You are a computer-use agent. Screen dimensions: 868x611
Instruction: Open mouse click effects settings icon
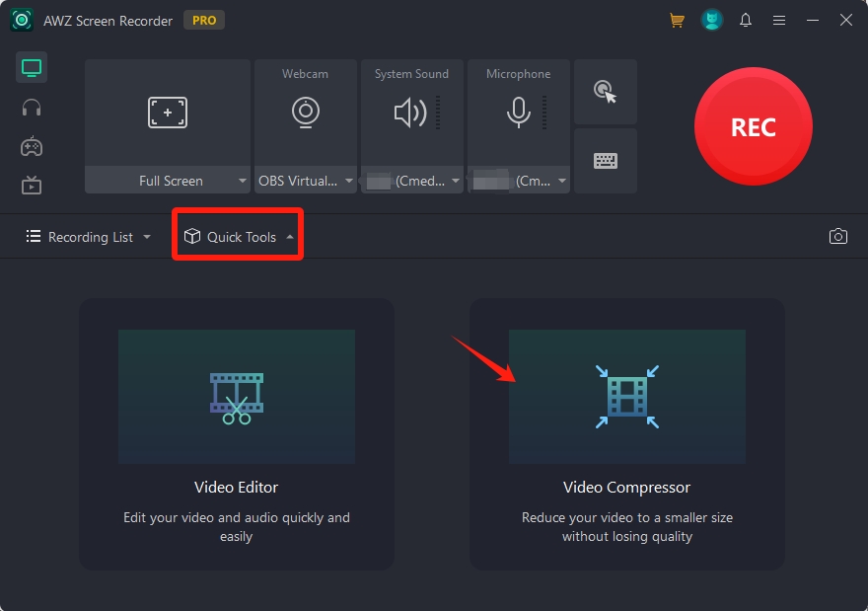(x=605, y=92)
